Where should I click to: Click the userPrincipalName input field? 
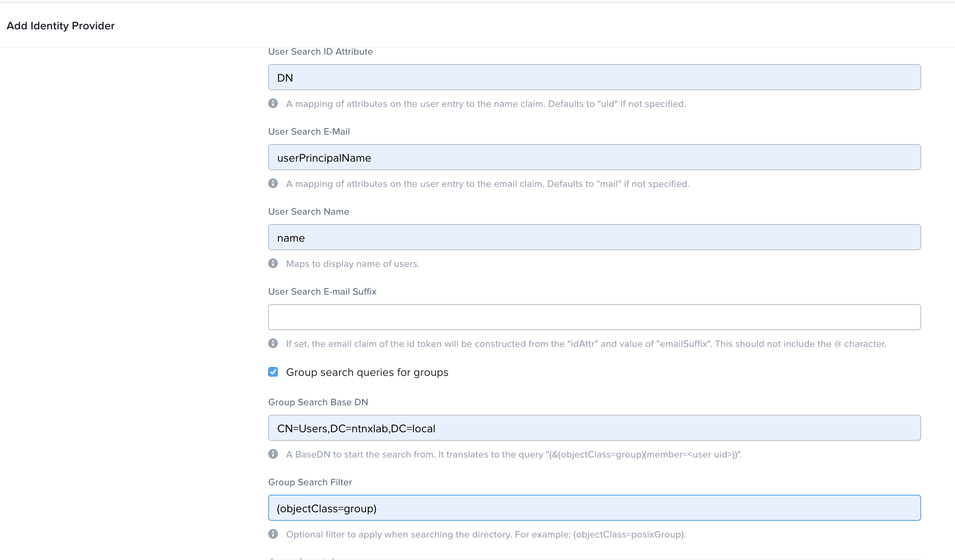594,157
